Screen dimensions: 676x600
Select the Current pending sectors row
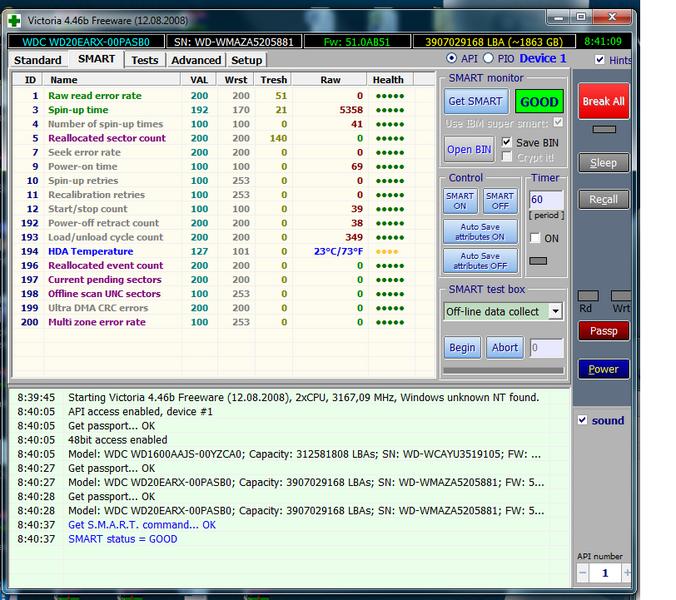223,280
